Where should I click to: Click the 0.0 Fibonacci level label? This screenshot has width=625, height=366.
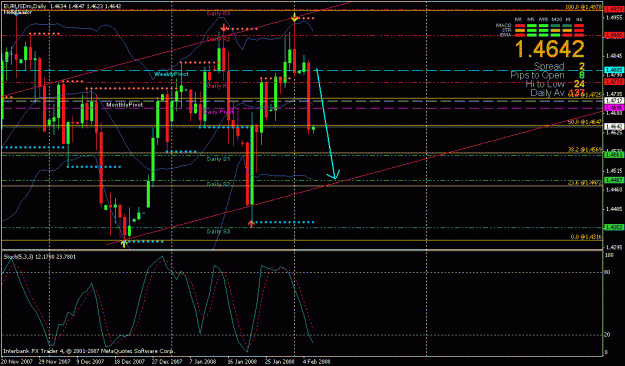[x=586, y=237]
